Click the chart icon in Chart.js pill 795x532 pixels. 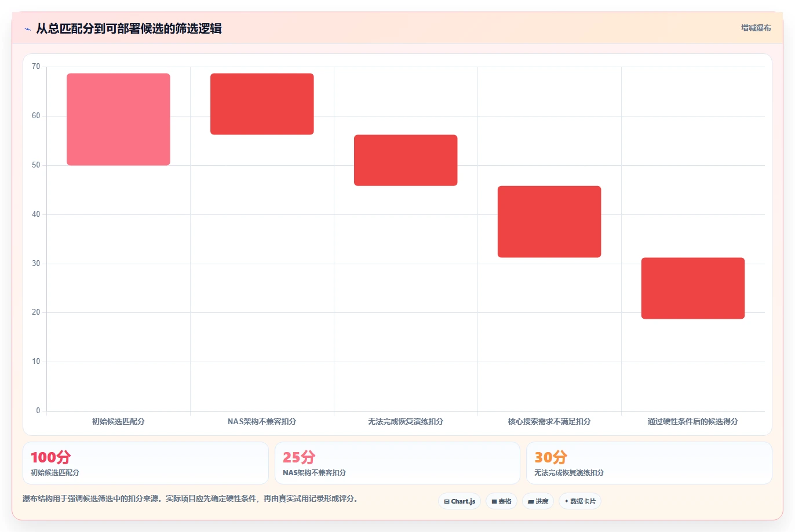tap(447, 502)
